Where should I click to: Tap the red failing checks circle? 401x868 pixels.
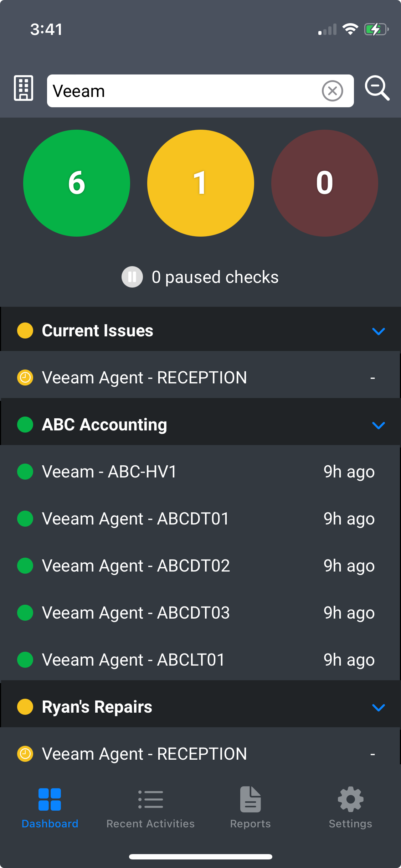pos(324,183)
